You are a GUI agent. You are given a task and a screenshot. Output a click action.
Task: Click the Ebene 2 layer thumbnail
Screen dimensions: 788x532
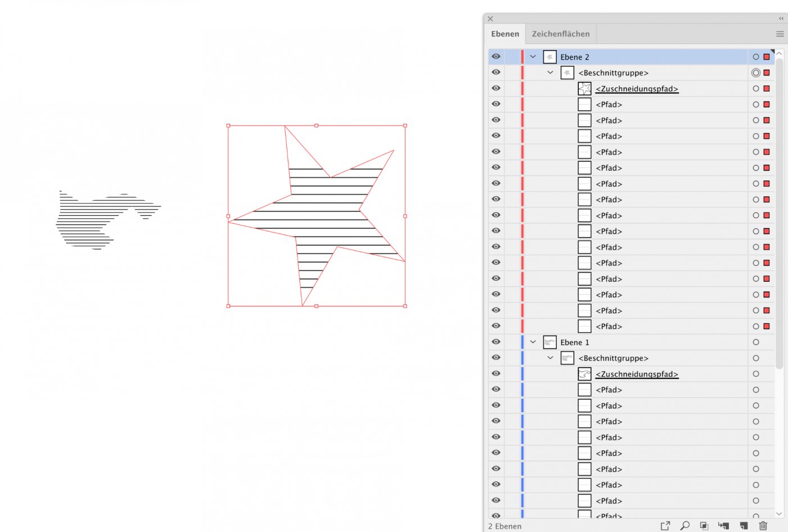(550, 57)
